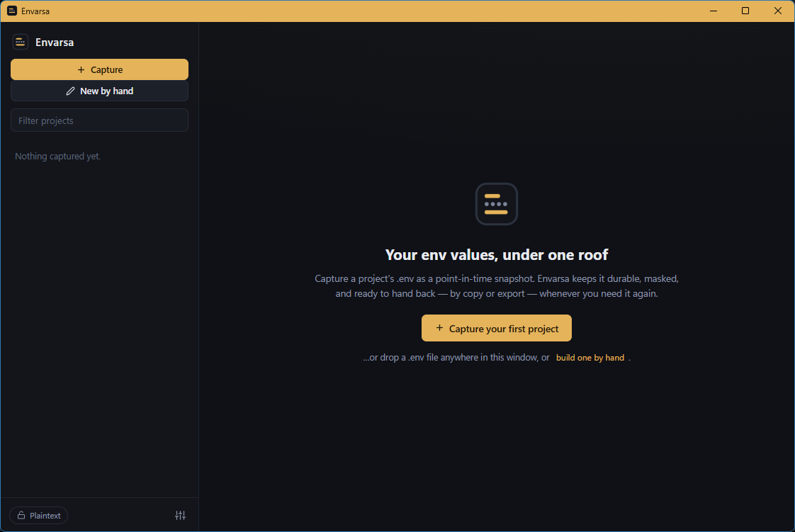Click the Capture button in sidebar
795x532 pixels.
[99, 69]
